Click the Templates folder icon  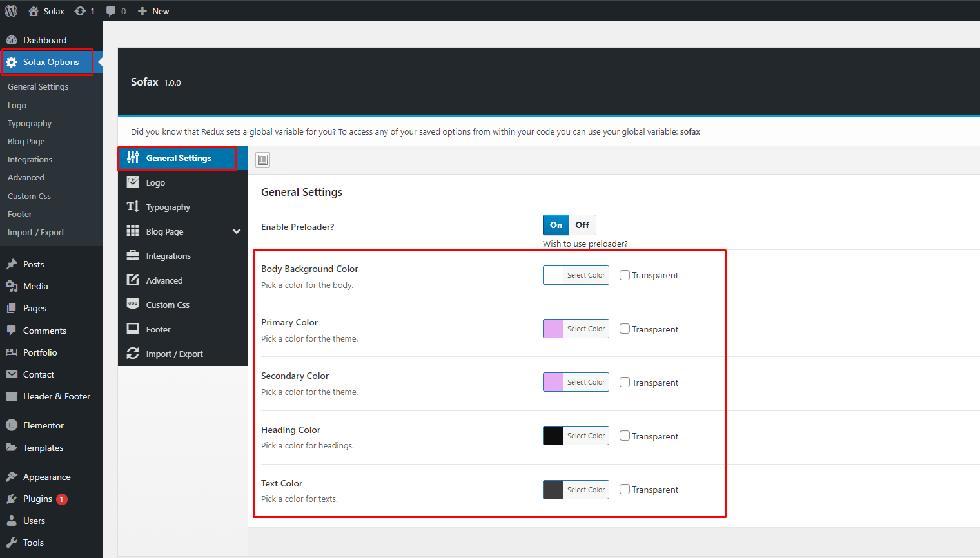pos(12,448)
